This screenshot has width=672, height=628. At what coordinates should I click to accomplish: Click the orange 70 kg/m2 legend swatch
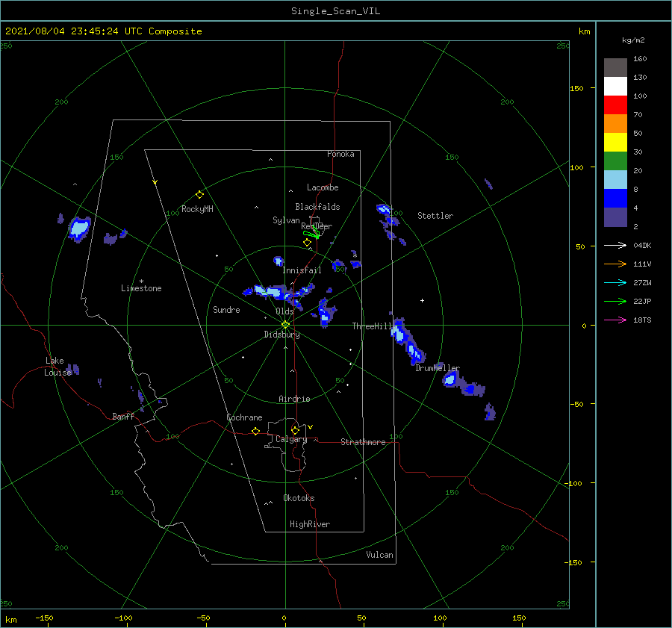click(615, 123)
